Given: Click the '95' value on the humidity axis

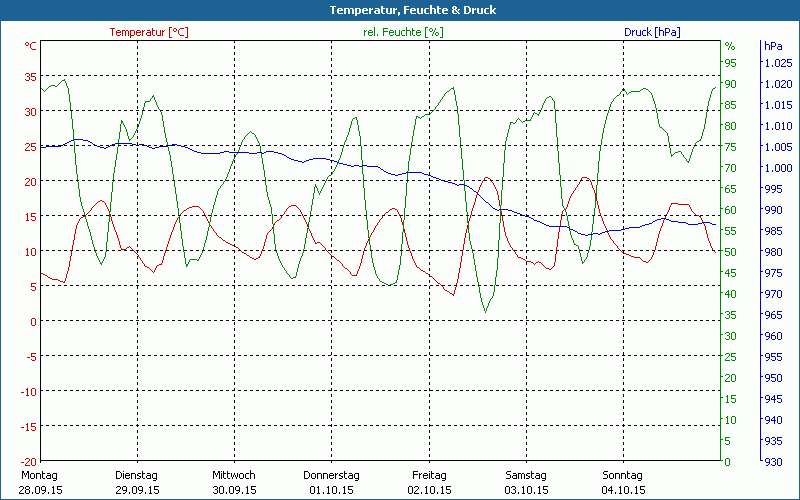Looking at the screenshot, I should 731,63.
